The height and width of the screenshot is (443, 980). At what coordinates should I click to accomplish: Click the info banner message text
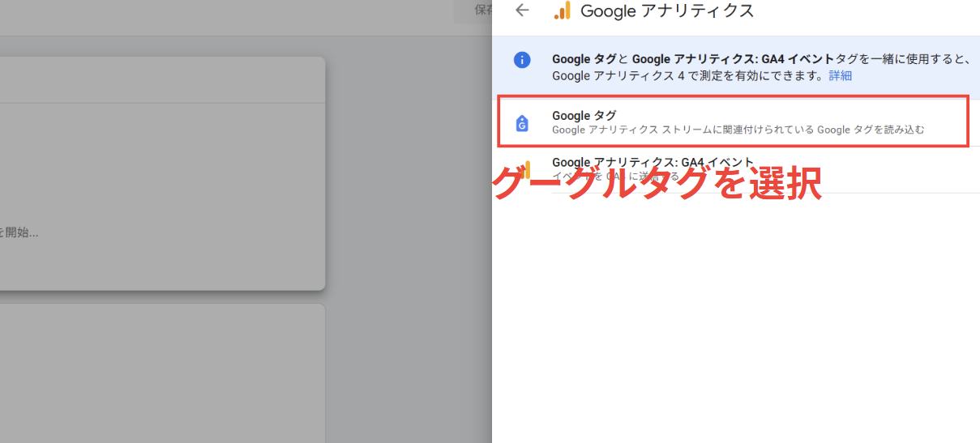(x=760, y=67)
